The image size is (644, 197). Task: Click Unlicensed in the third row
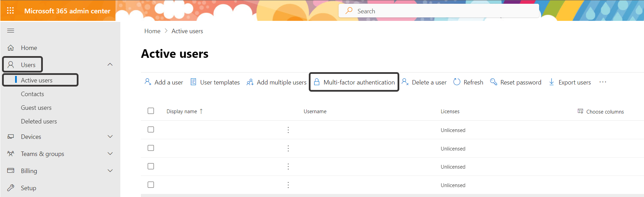(x=453, y=167)
